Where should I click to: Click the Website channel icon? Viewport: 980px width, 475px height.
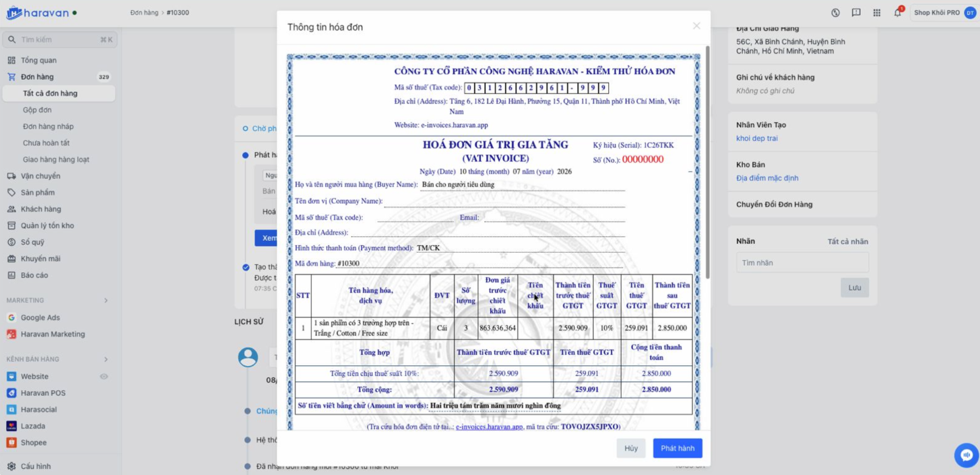point(11,376)
